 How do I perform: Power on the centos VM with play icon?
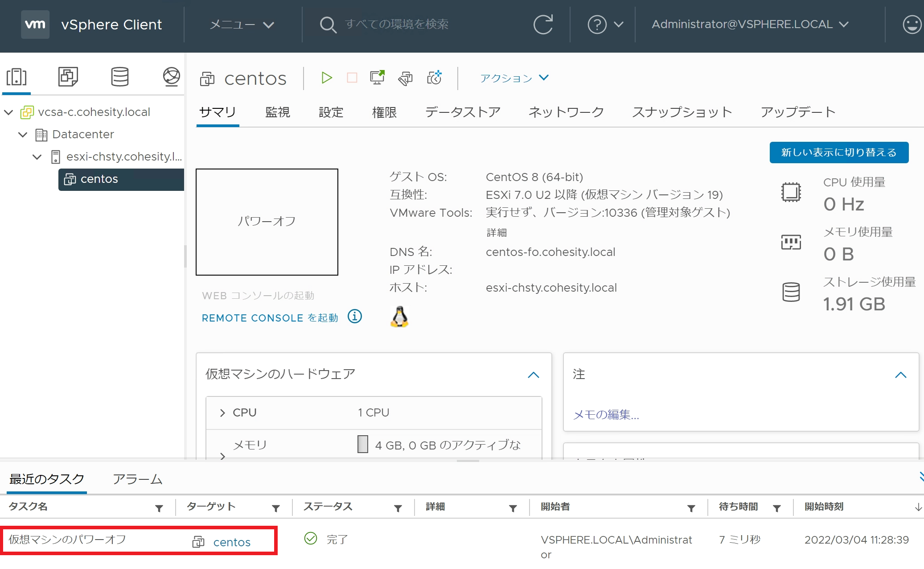(327, 78)
